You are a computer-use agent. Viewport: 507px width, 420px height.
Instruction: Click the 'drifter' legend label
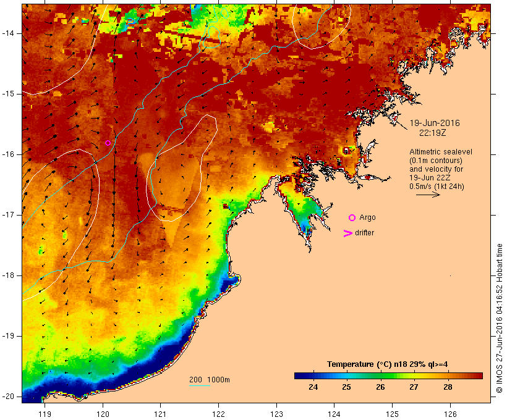(364, 233)
